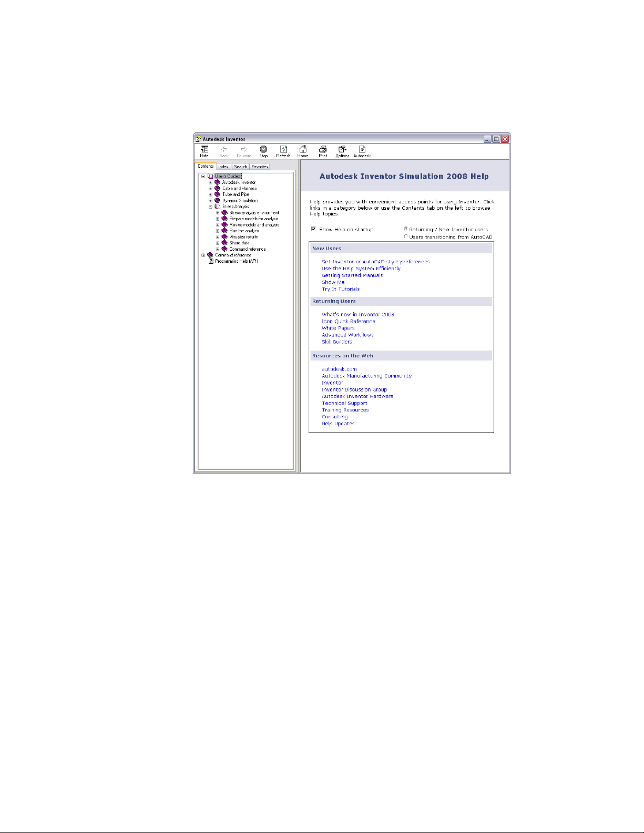This screenshot has height=833, width=644.
Task: Click the Back arrow toolbar icon
Action: 224,149
